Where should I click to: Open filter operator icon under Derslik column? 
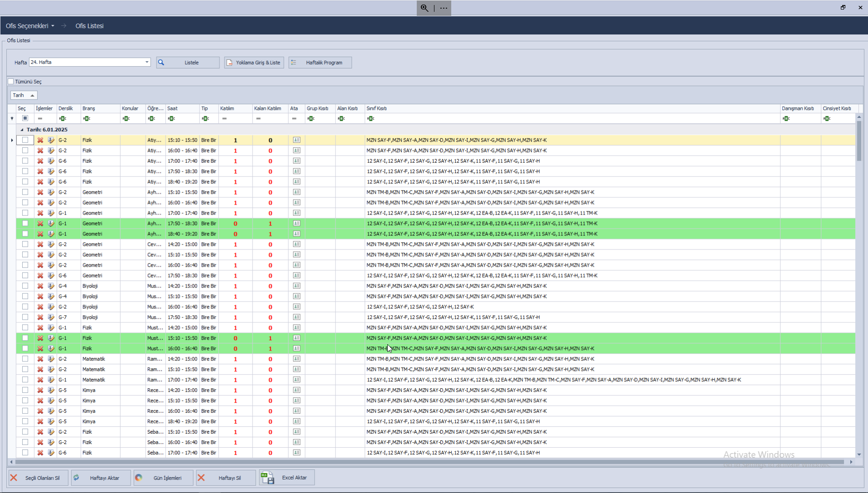click(63, 118)
